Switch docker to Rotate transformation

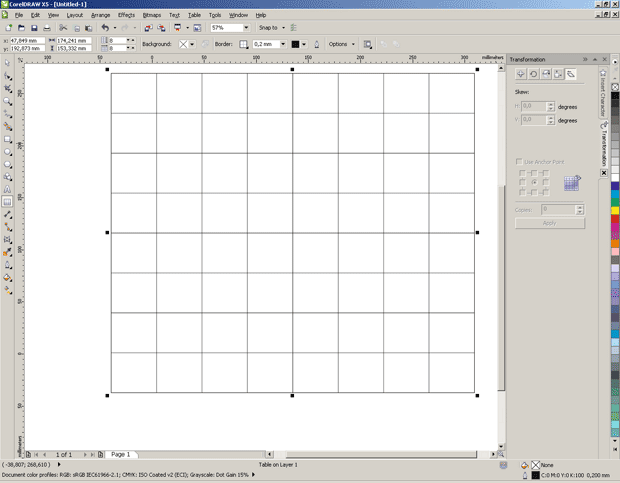tap(533, 74)
